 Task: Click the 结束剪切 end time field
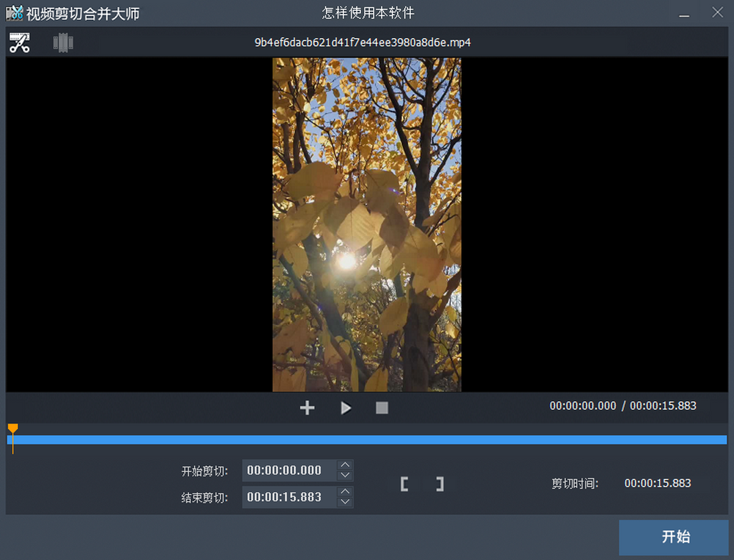(289, 497)
